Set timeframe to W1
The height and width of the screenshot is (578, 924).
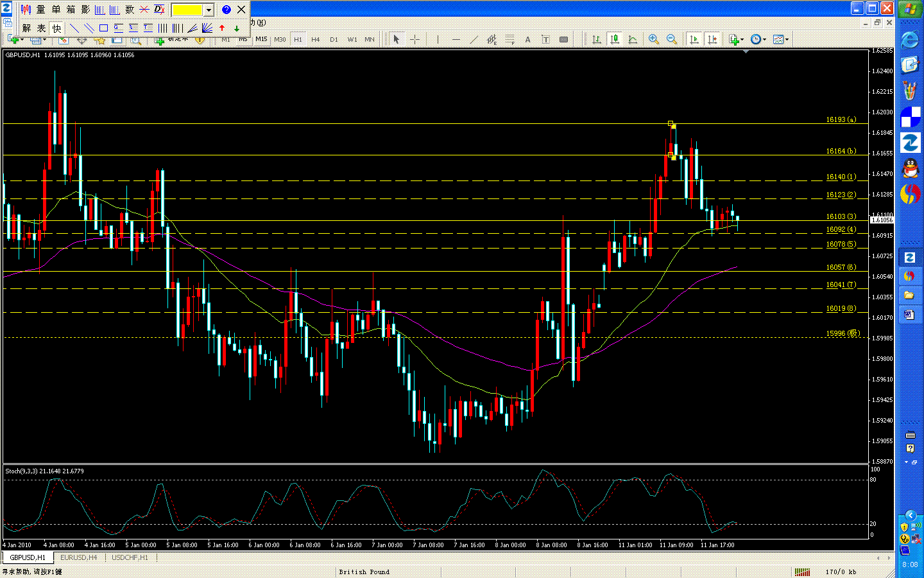[x=352, y=39]
